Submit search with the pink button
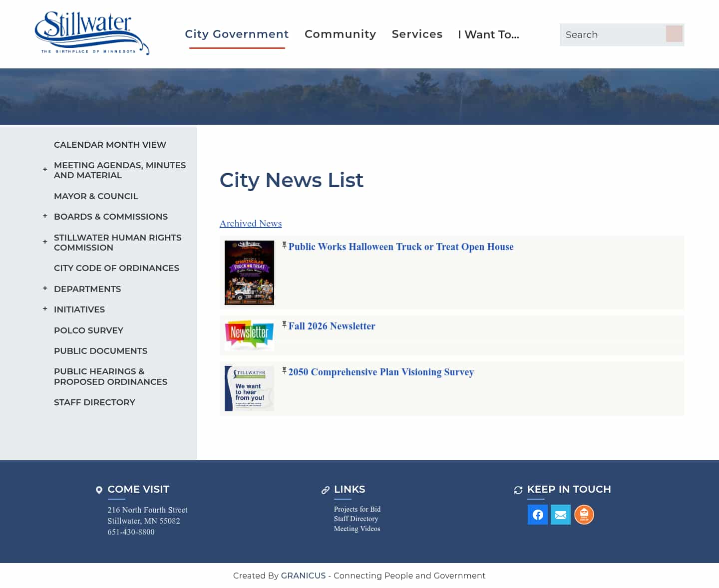The width and height of the screenshot is (719, 588). [x=674, y=34]
